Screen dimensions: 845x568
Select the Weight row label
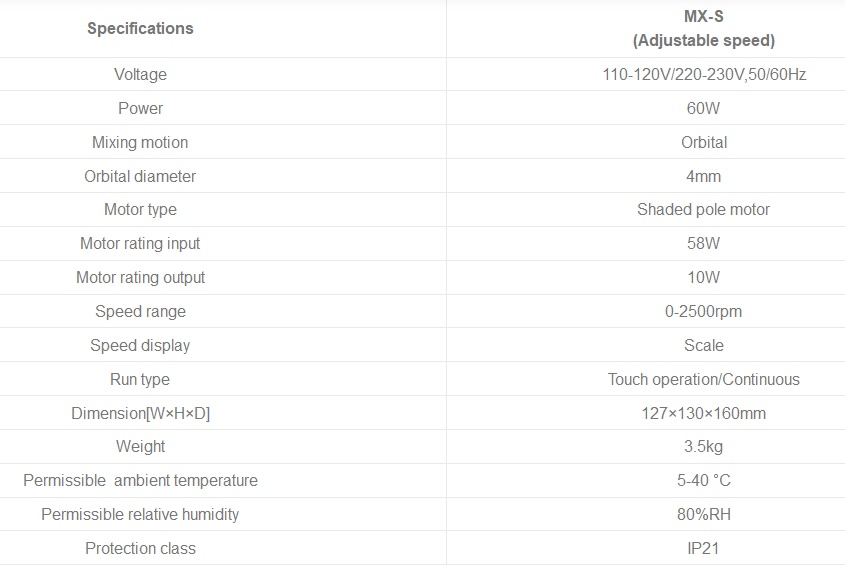[140, 447]
